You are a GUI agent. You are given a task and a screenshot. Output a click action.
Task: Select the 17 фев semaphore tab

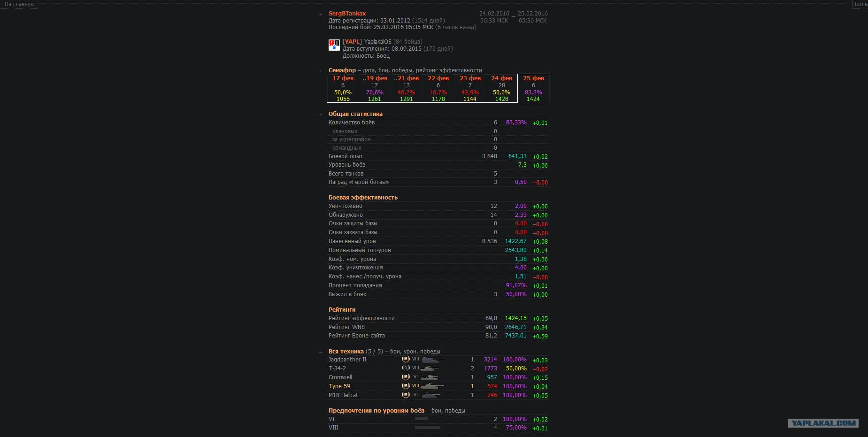pos(343,88)
